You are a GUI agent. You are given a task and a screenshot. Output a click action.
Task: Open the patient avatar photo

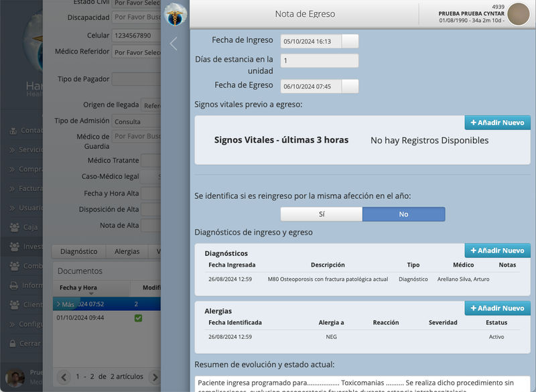[518, 14]
